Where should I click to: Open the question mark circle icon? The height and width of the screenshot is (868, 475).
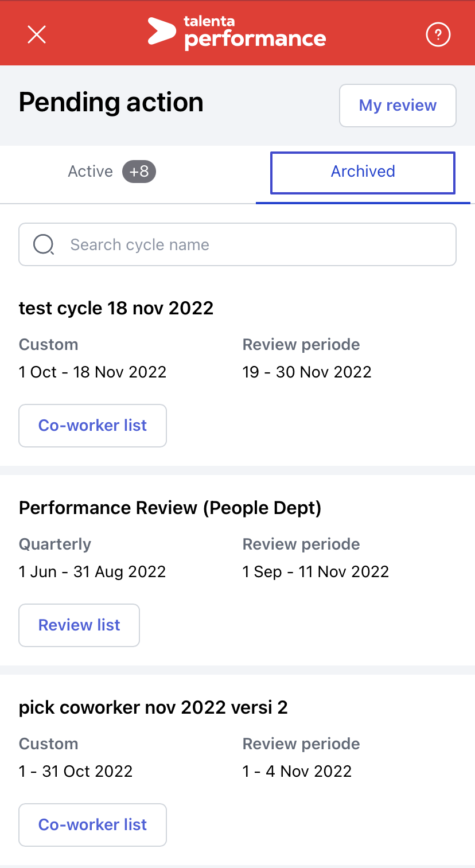coord(438,34)
